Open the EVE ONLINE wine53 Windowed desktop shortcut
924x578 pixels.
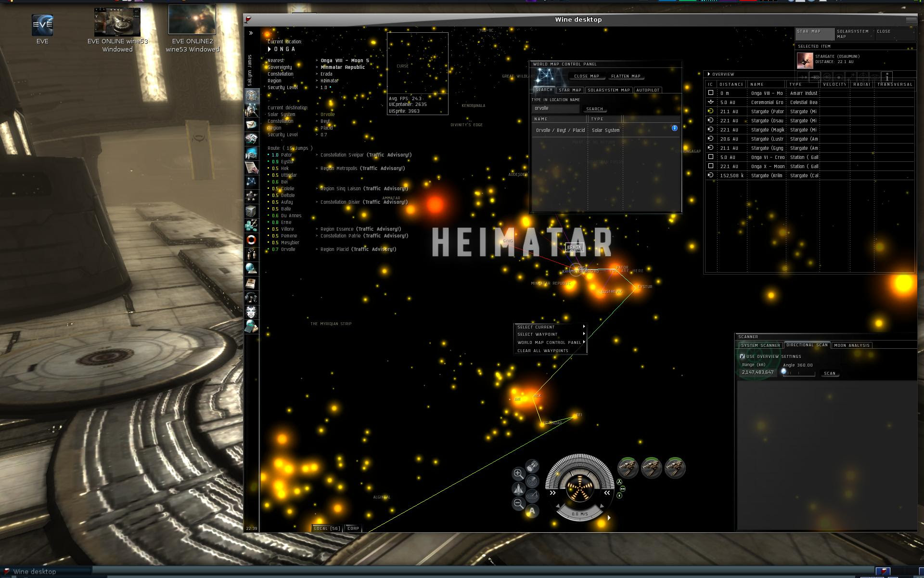[117, 30]
